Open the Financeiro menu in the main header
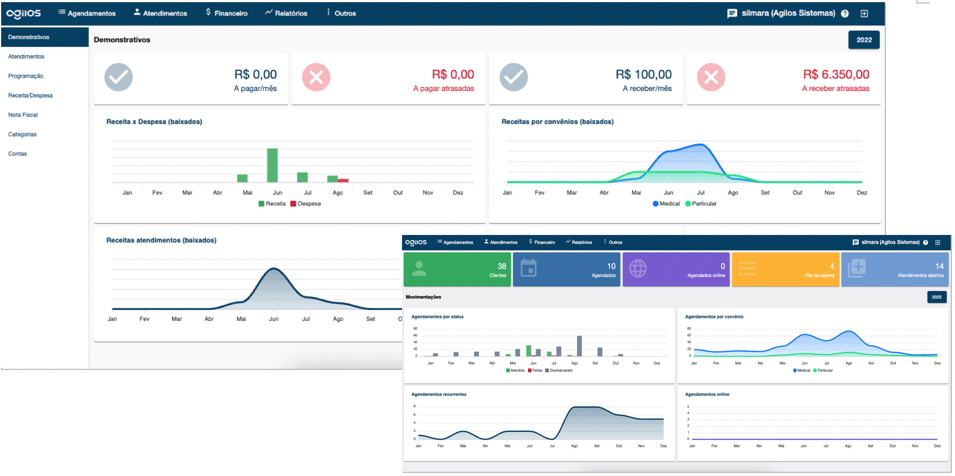Viewport: 955px width, 476px height. point(226,14)
